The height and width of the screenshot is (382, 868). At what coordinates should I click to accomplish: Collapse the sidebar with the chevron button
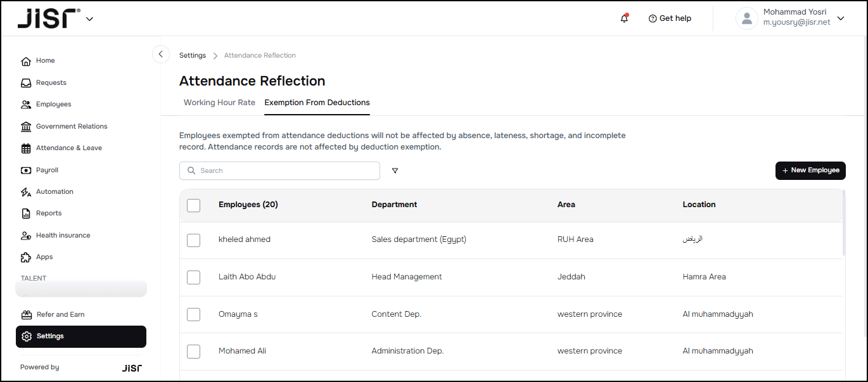coord(161,54)
